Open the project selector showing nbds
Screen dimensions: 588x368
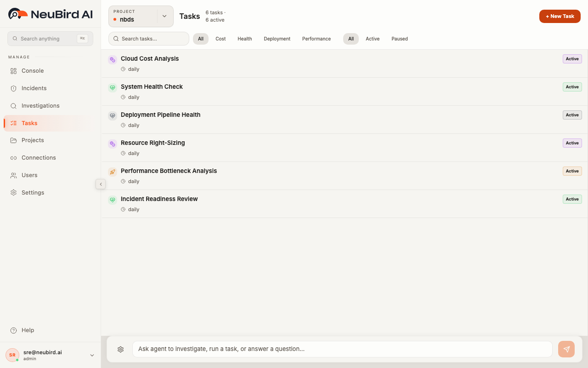click(x=141, y=16)
